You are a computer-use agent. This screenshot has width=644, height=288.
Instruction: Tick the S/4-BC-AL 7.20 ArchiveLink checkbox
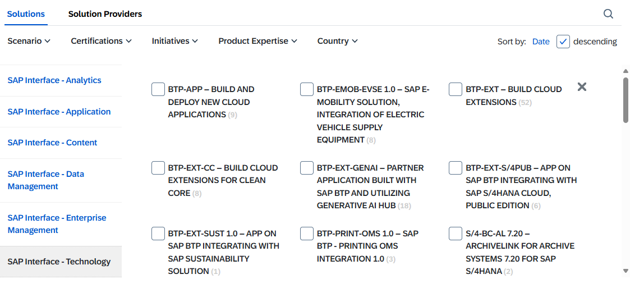click(x=456, y=234)
